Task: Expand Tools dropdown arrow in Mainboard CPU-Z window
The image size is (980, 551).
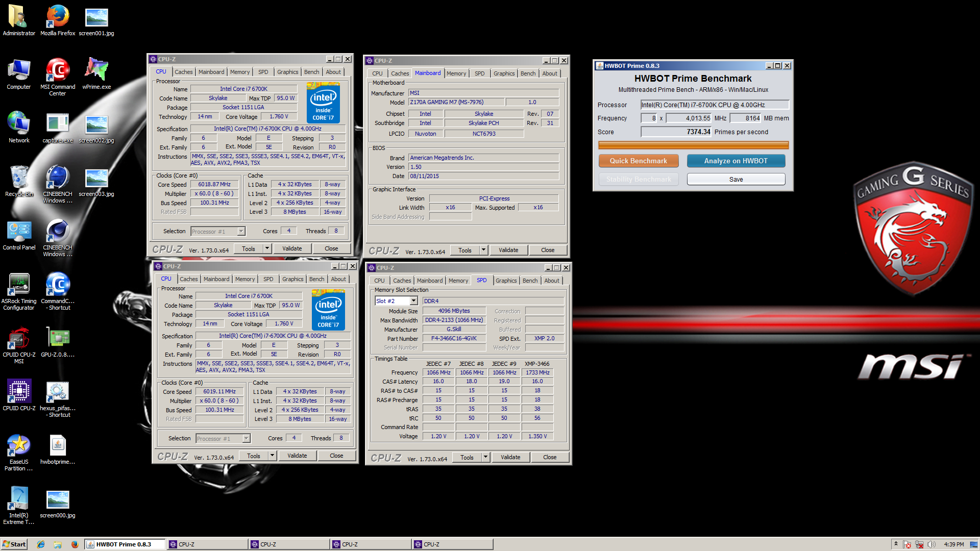Action: (483, 250)
